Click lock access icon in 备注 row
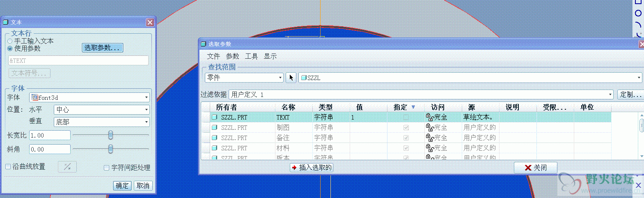Image resolution: width=644 pixels, height=198 pixels. click(430, 138)
